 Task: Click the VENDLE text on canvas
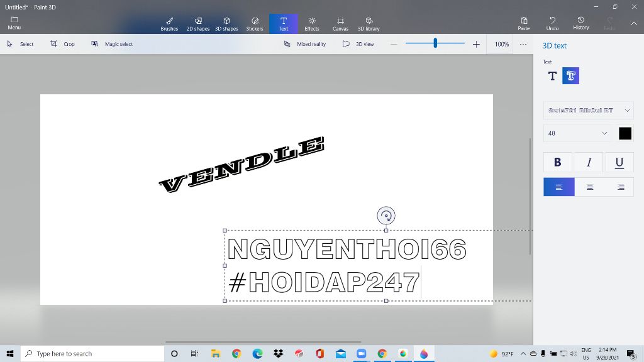(x=241, y=165)
